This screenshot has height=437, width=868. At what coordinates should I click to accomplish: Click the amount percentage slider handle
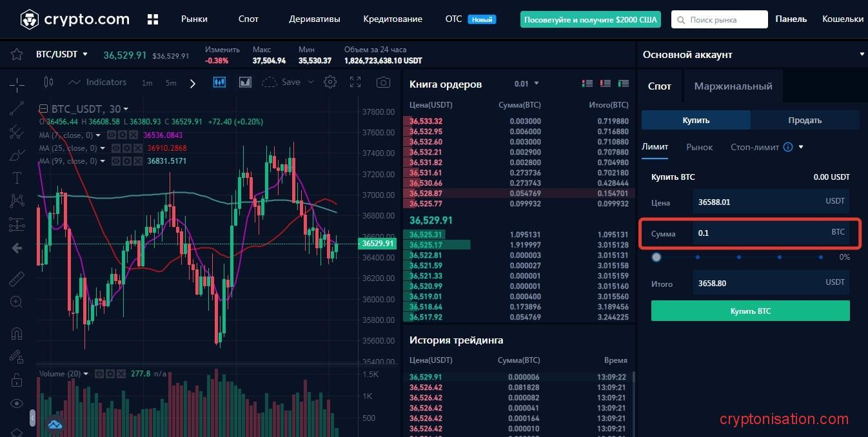(656, 257)
